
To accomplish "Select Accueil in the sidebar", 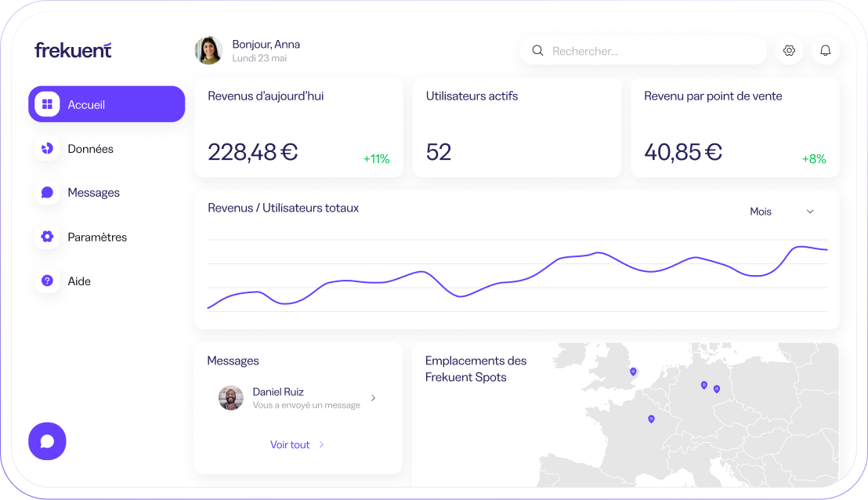I will (107, 104).
